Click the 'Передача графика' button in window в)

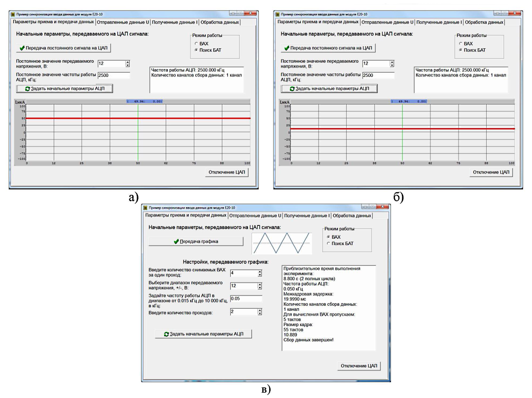(x=196, y=241)
